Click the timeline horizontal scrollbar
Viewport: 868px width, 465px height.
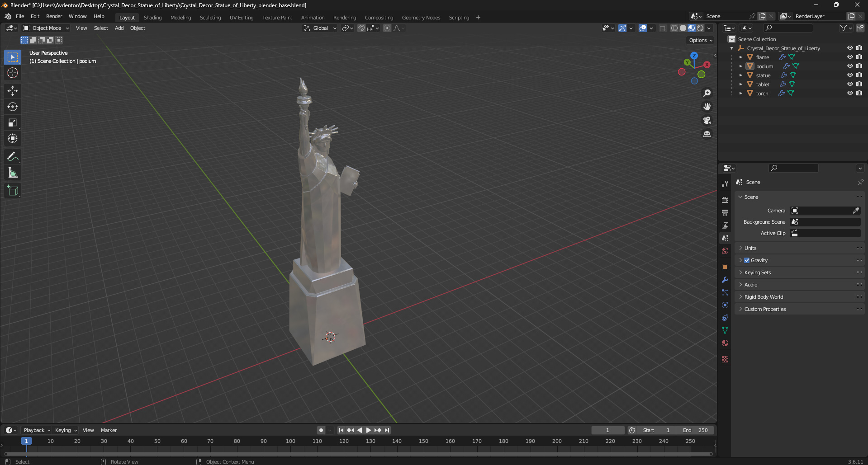358,454
